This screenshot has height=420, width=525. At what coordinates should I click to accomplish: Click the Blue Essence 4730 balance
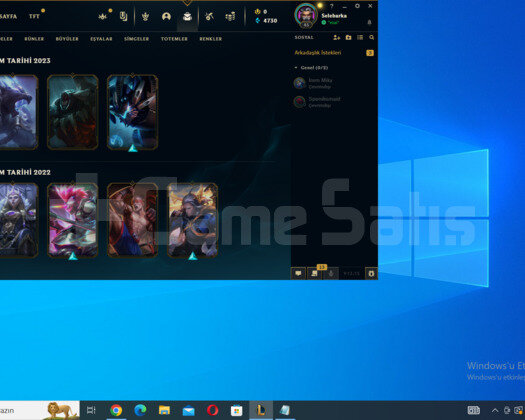point(267,20)
